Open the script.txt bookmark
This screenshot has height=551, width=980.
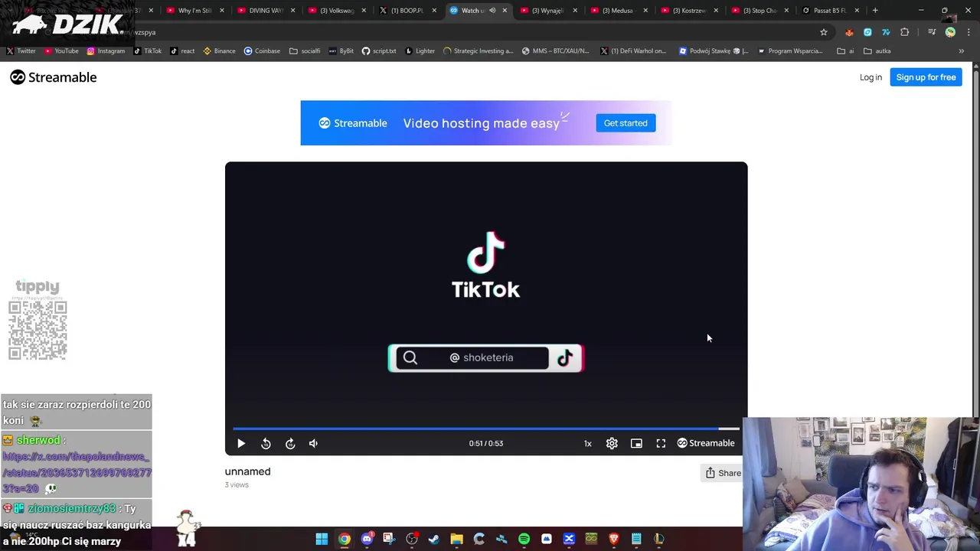point(379,51)
